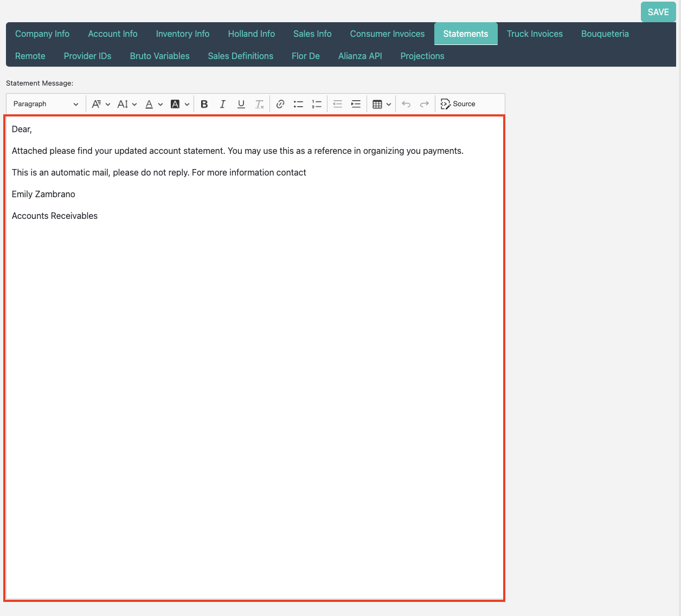Create a bulleted list
The image size is (681, 616).
click(x=298, y=104)
